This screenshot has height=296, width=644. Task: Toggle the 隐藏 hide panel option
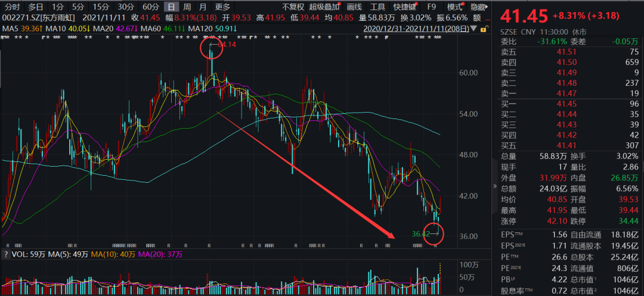click(478, 7)
